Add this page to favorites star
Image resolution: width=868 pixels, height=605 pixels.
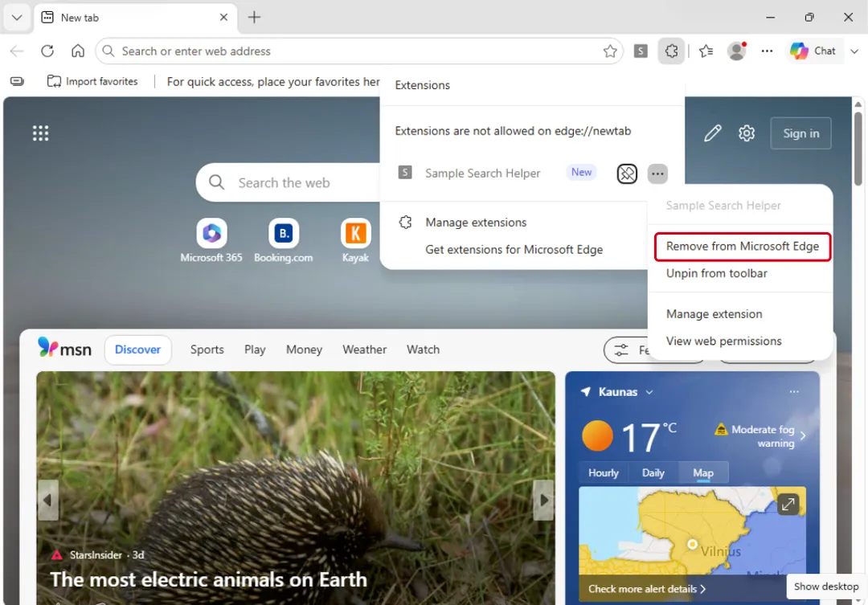click(610, 51)
